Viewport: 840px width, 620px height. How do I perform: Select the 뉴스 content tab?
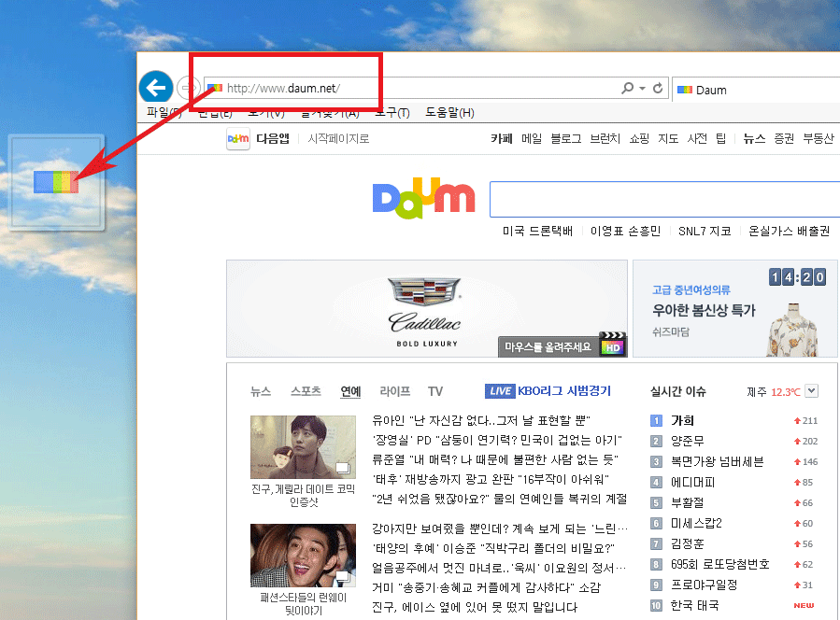pos(261,391)
